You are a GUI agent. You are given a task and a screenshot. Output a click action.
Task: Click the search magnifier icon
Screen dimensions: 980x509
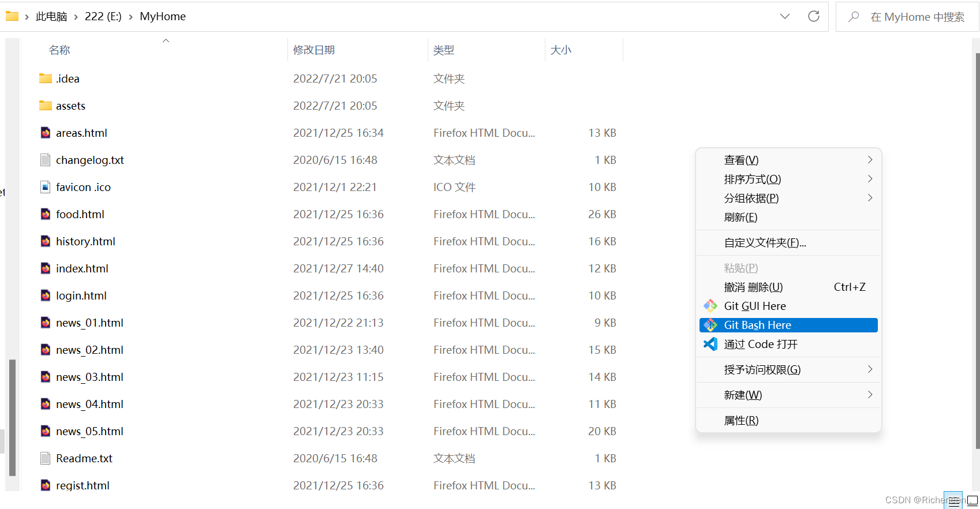click(x=854, y=17)
